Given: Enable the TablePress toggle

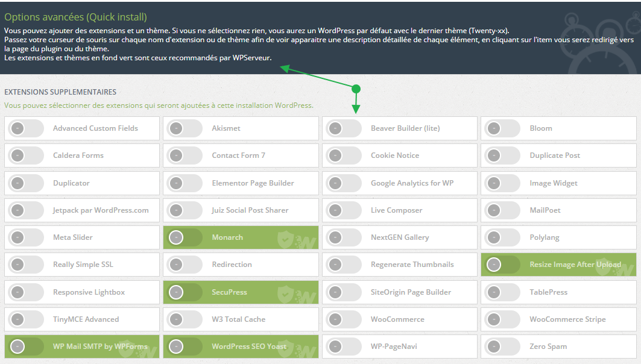Looking at the screenshot, I should coord(502,292).
